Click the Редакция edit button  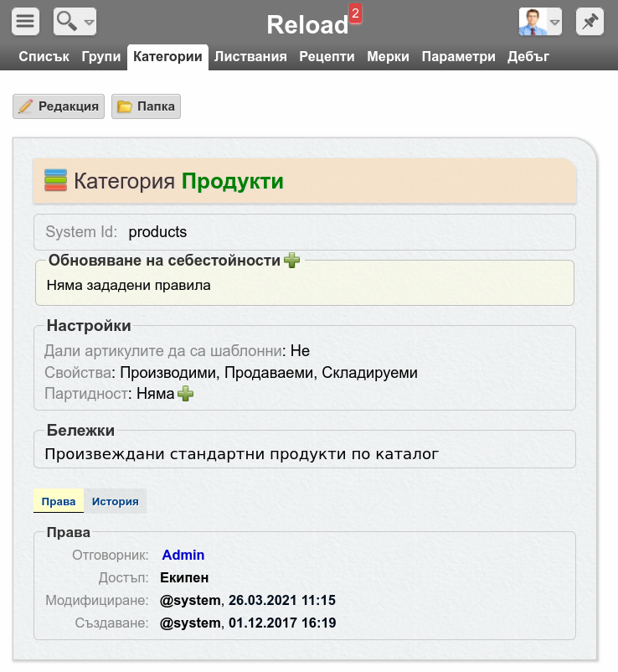click(59, 106)
